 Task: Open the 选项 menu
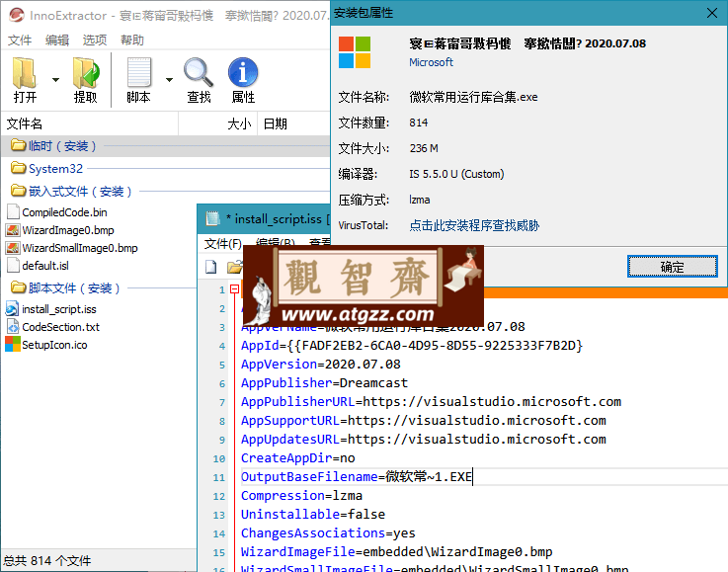click(95, 41)
